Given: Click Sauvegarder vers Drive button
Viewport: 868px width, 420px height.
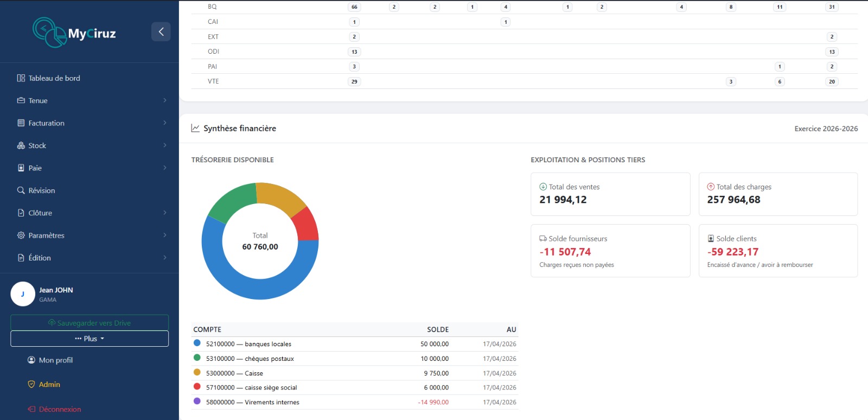Looking at the screenshot, I should point(90,322).
